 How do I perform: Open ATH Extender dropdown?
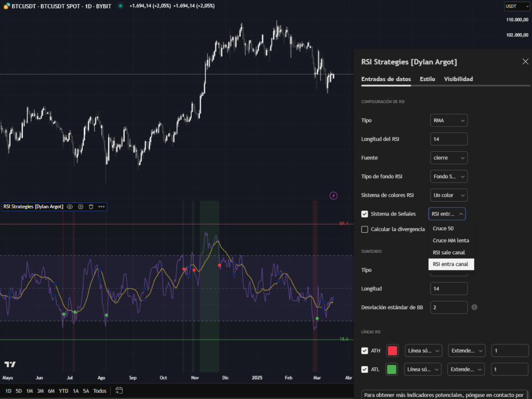click(467, 351)
